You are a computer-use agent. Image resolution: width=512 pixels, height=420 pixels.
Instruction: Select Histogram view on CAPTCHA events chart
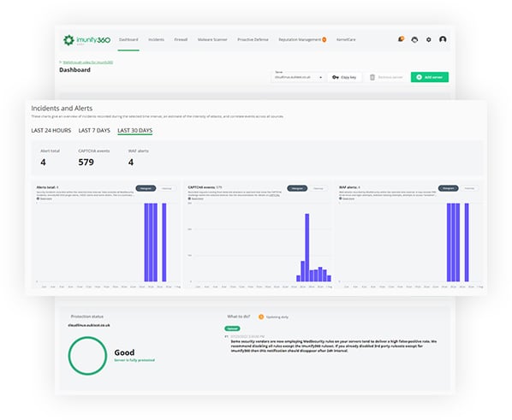click(297, 188)
